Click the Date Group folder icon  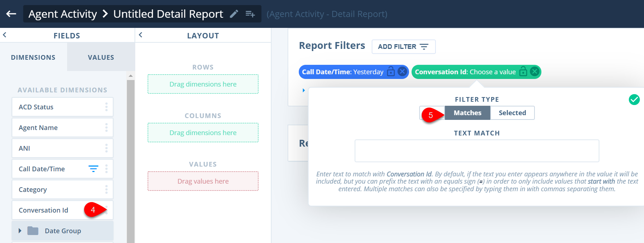[x=33, y=231]
